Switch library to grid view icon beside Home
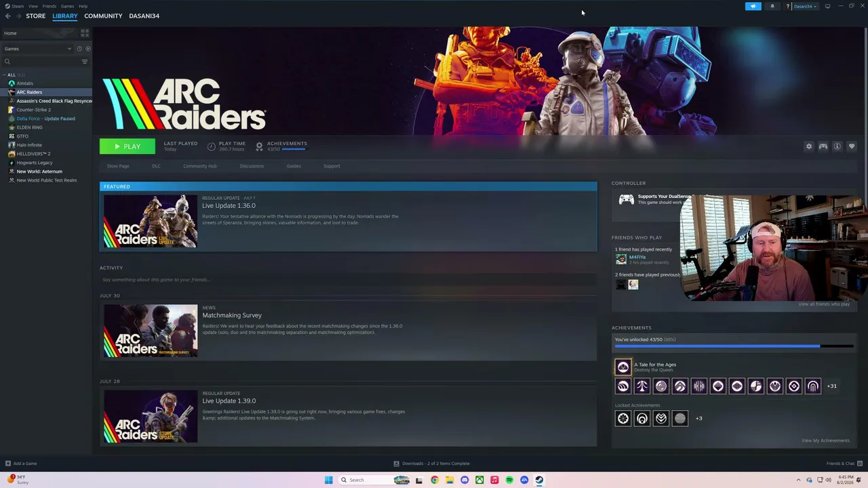 (85, 33)
